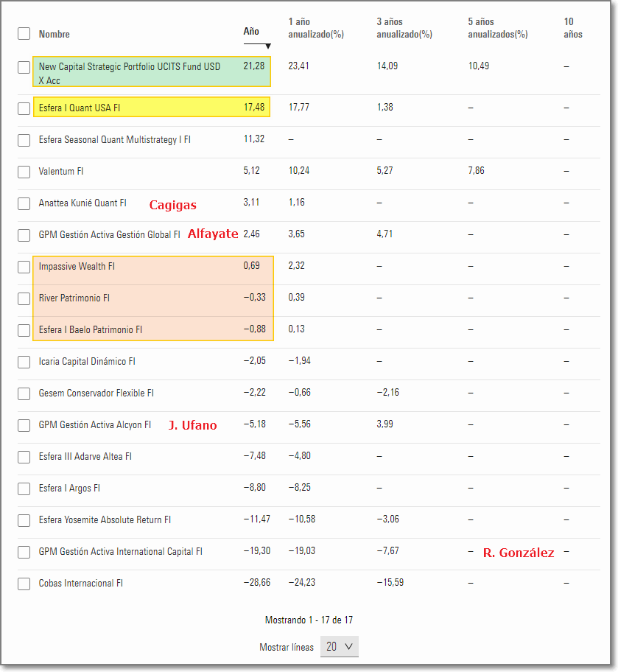This screenshot has width=618, height=672.
Task: Click the sort arrow under Año header
Action: coord(268,46)
